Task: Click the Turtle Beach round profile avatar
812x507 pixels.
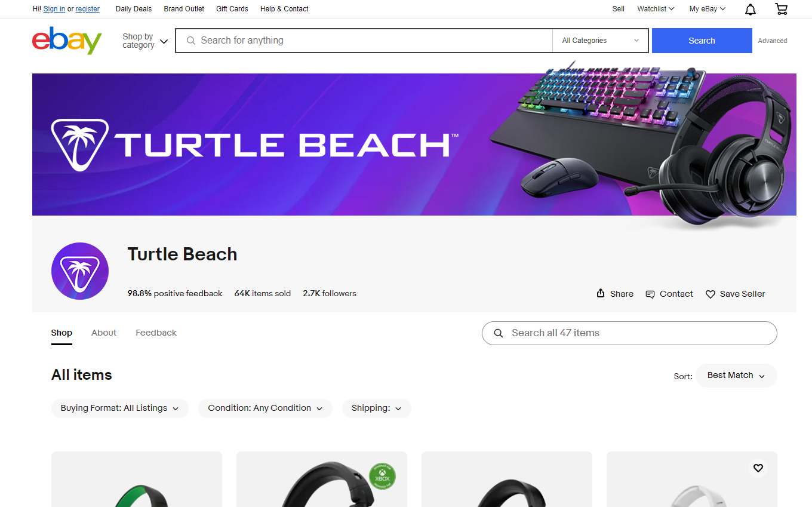Action: (x=80, y=271)
